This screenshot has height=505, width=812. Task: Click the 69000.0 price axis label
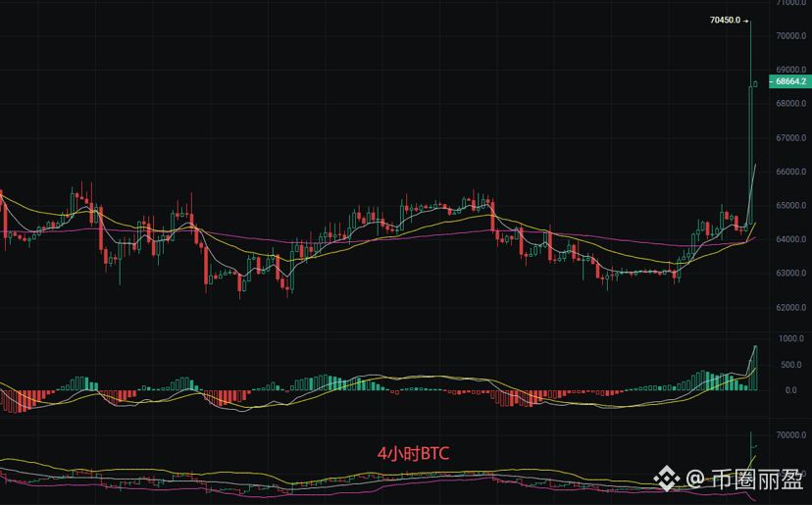(x=790, y=70)
